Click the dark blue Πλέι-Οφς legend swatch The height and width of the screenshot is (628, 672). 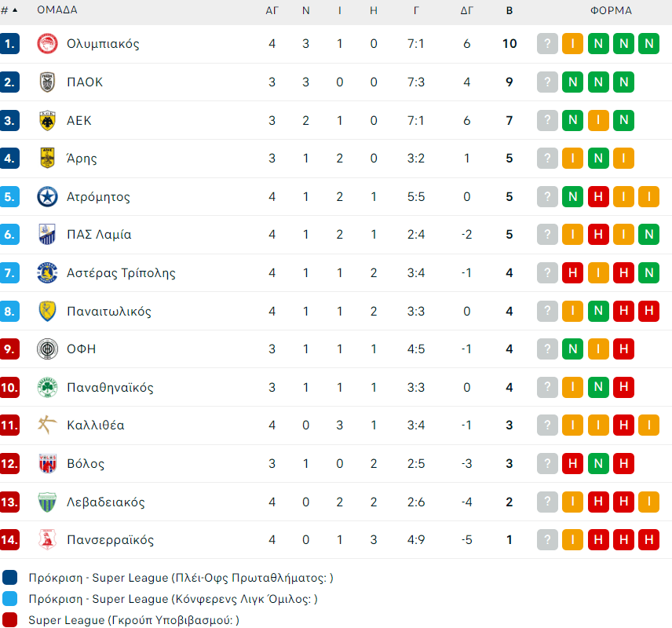[10, 578]
